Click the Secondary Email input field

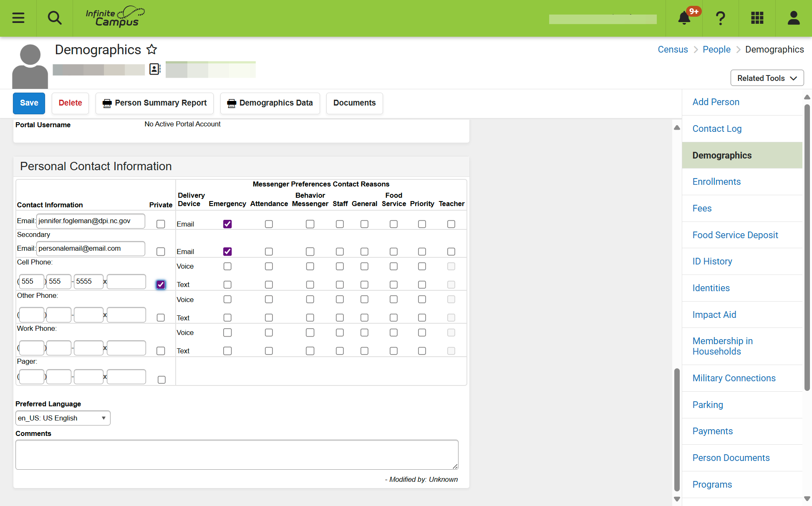coord(91,249)
